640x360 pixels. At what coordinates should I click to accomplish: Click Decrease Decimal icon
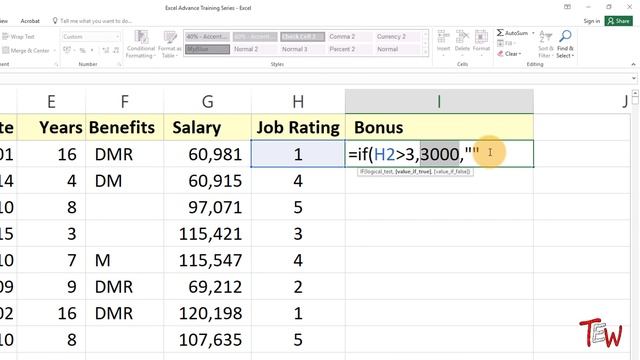coord(116,50)
